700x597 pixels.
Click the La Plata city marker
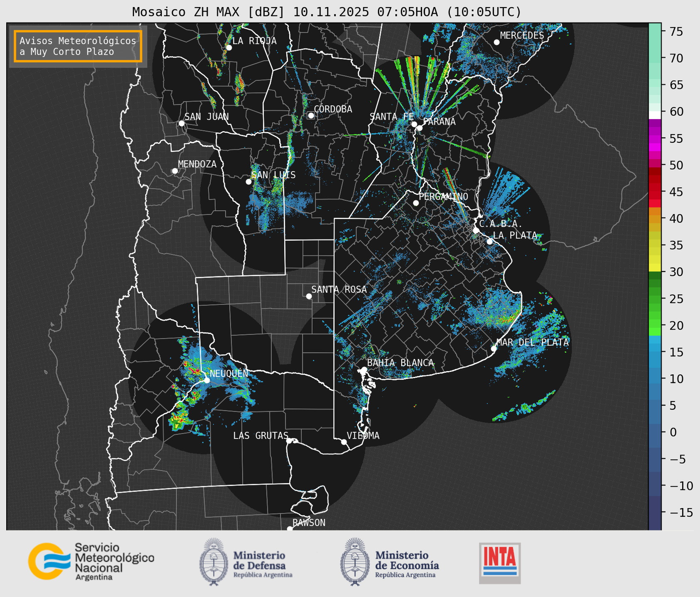(490, 242)
